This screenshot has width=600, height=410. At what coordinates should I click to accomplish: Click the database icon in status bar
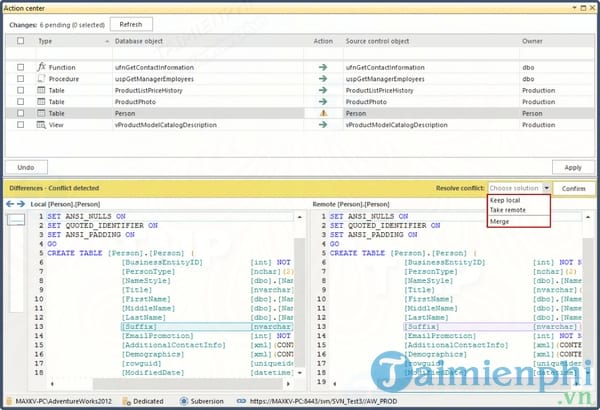(10, 401)
